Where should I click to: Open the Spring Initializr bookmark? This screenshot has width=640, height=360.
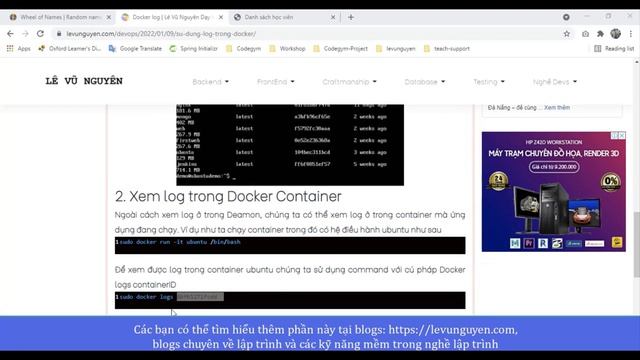193,49
